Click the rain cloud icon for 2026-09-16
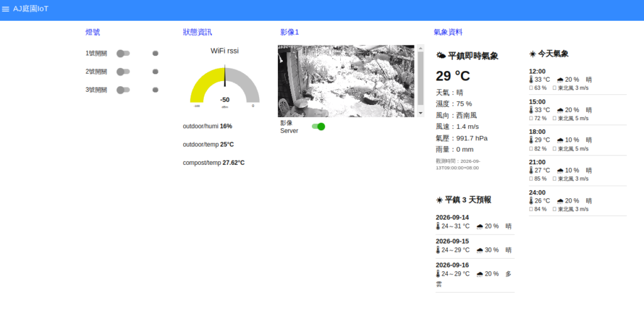This screenshot has height=319, width=644. 479,274
